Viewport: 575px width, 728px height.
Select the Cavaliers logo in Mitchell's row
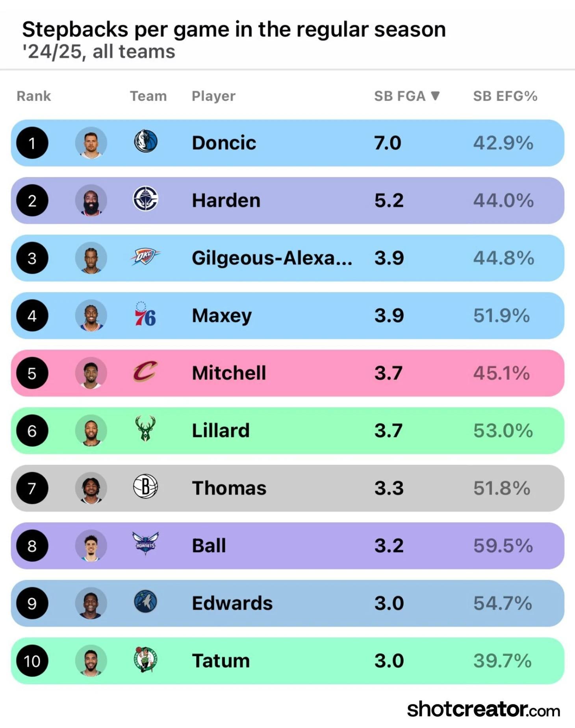point(145,371)
